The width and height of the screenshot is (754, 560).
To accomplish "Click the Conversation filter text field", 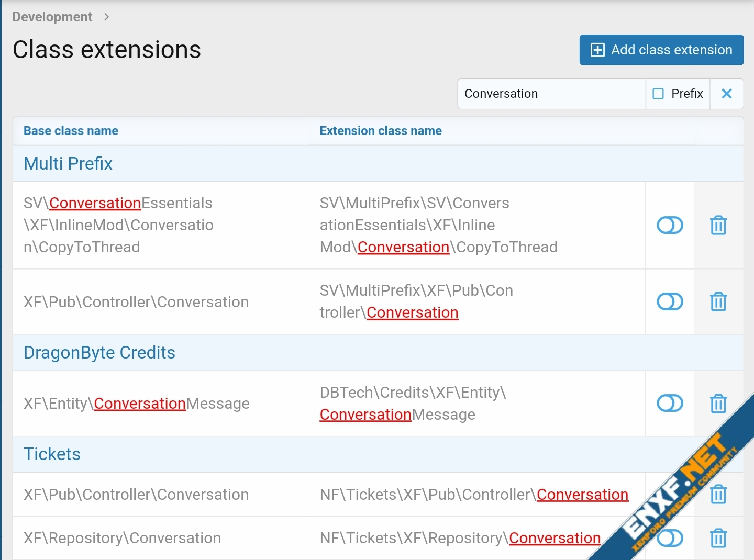I will click(551, 94).
